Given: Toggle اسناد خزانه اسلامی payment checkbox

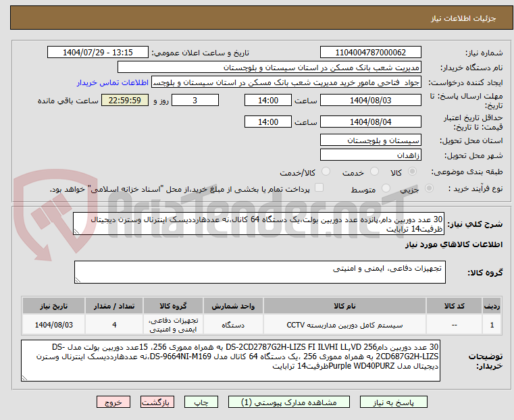Looking at the screenshot, I should (319, 188).
